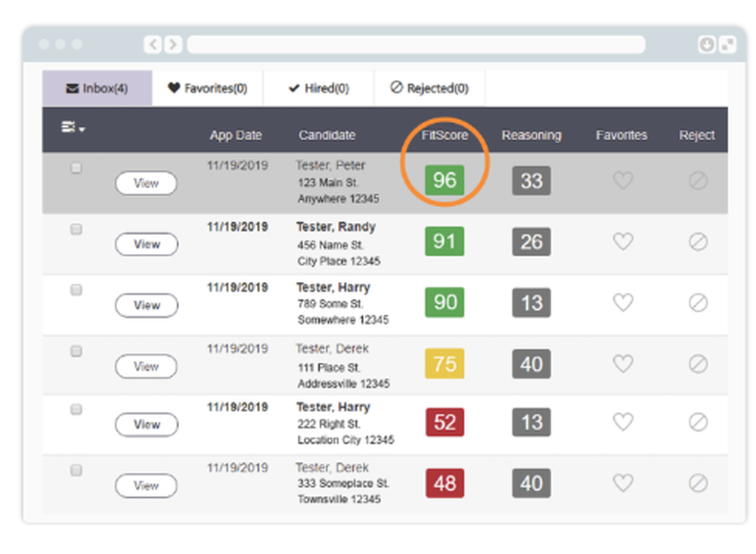Click the browser address bar
This screenshot has width=756, height=554.
tap(416, 45)
